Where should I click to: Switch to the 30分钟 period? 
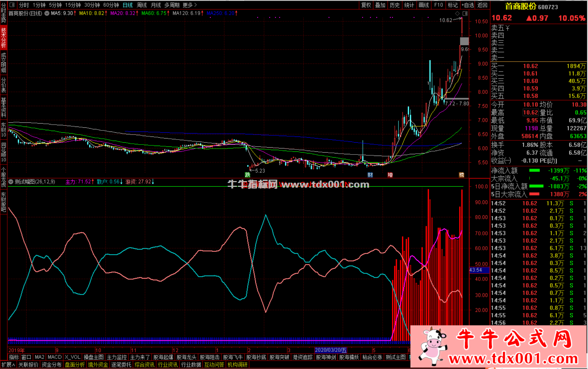click(x=92, y=5)
